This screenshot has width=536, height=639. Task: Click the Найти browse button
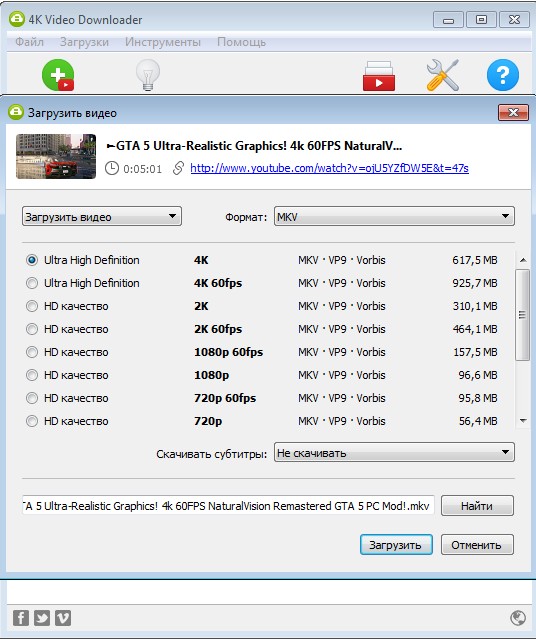click(477, 506)
